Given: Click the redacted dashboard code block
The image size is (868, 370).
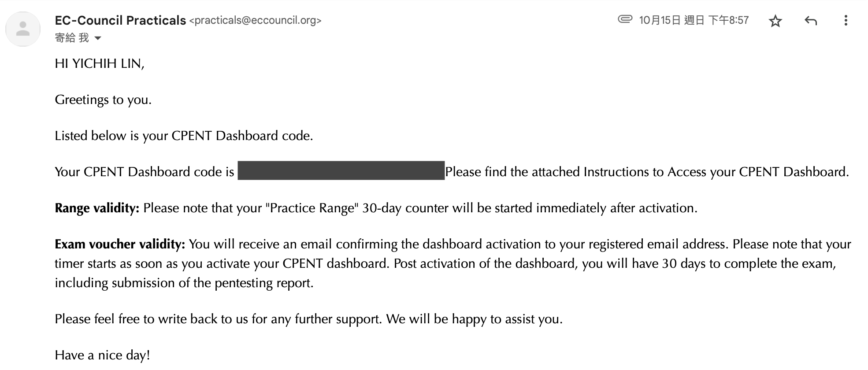Looking at the screenshot, I should [341, 170].
